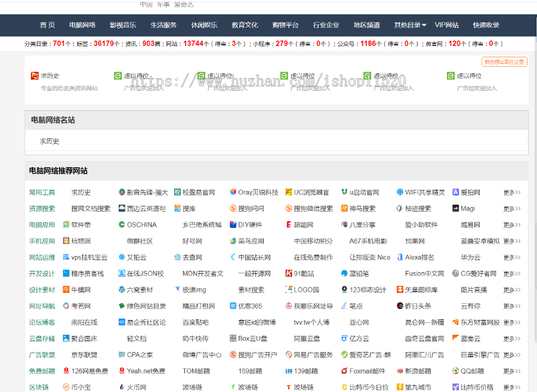Open the 区块链 category link

(39, 387)
